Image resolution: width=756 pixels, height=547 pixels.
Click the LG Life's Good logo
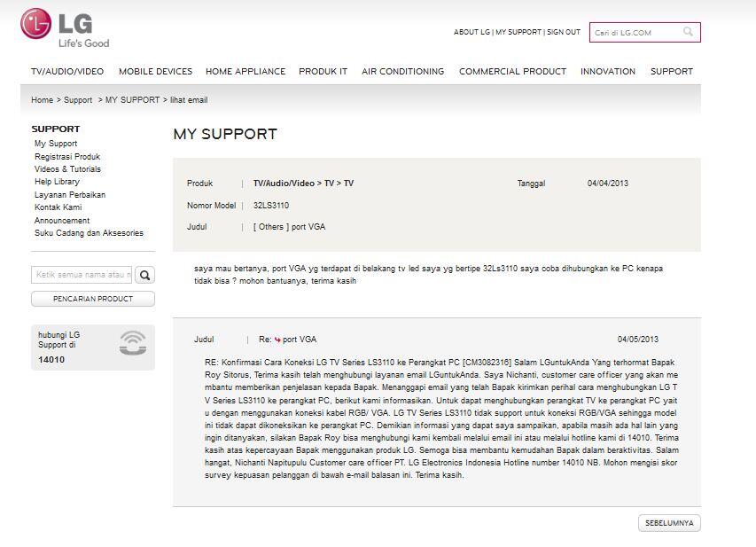(x=65, y=28)
